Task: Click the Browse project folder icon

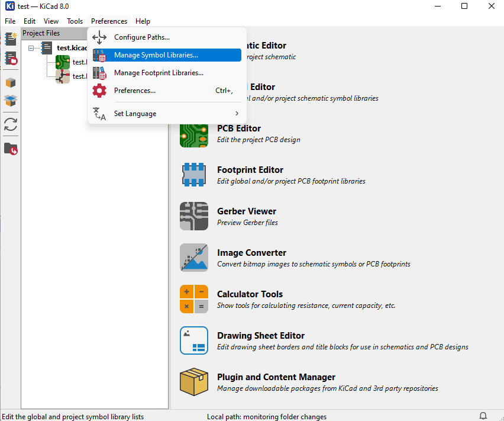Action: pos(11,149)
